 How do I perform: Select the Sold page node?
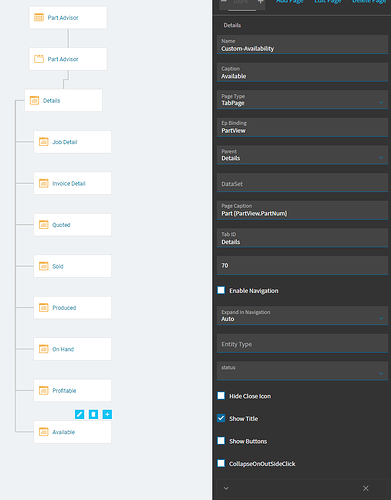[x=72, y=266]
